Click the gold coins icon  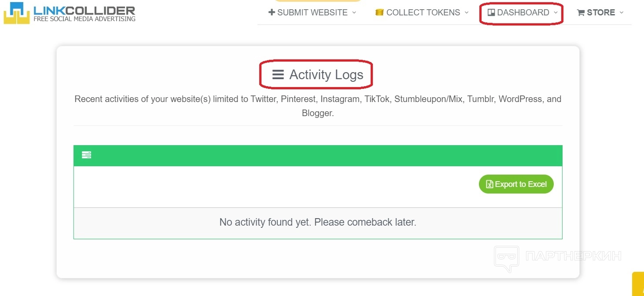[379, 12]
